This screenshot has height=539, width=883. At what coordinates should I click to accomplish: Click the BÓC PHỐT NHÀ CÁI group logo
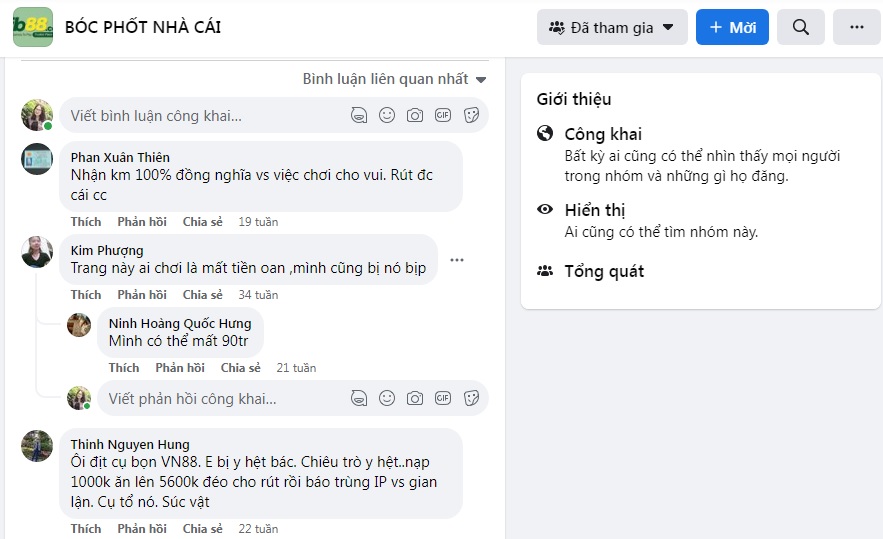click(x=33, y=28)
